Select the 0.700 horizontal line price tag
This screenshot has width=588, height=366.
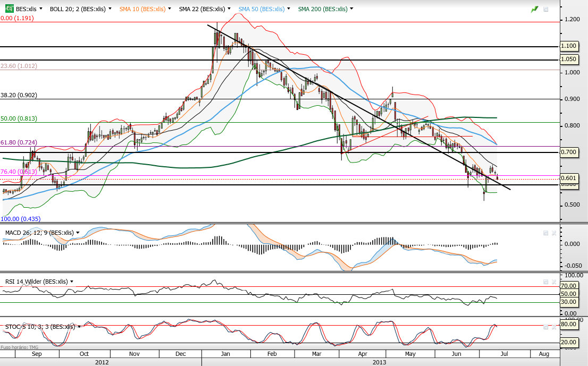(568, 152)
